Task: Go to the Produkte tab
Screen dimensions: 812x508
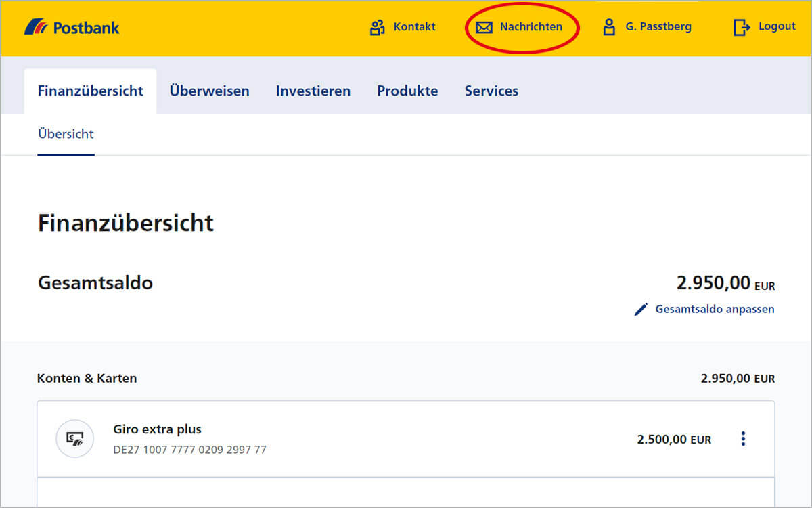Action: (x=407, y=91)
